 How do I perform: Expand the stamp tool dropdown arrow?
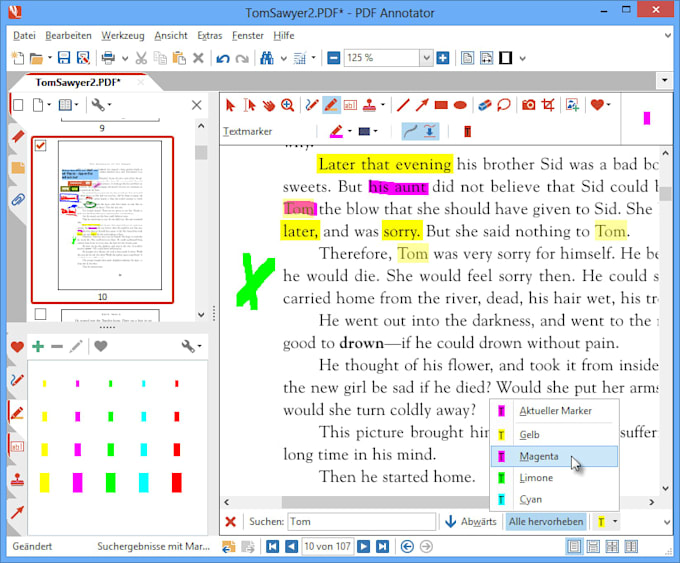click(382, 105)
